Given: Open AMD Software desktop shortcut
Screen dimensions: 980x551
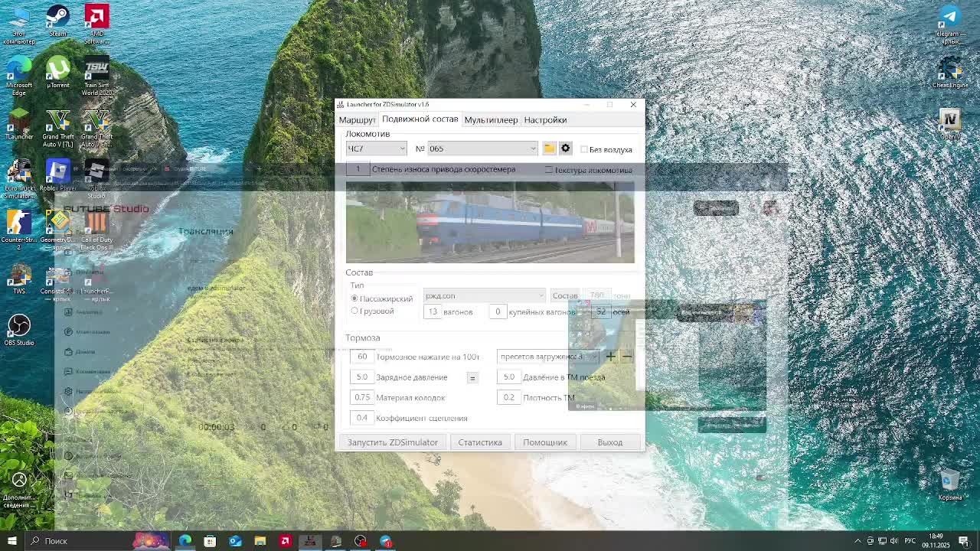Looking at the screenshot, I should click(x=96, y=24).
